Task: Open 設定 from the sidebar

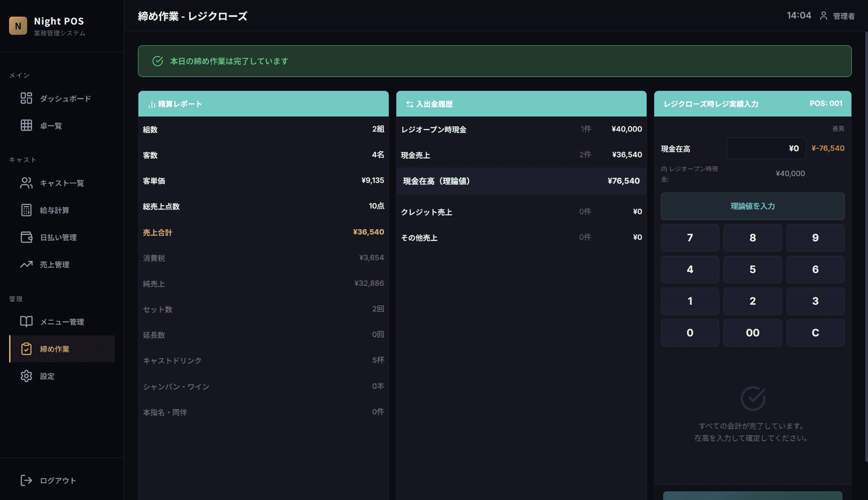Action: pos(62,376)
